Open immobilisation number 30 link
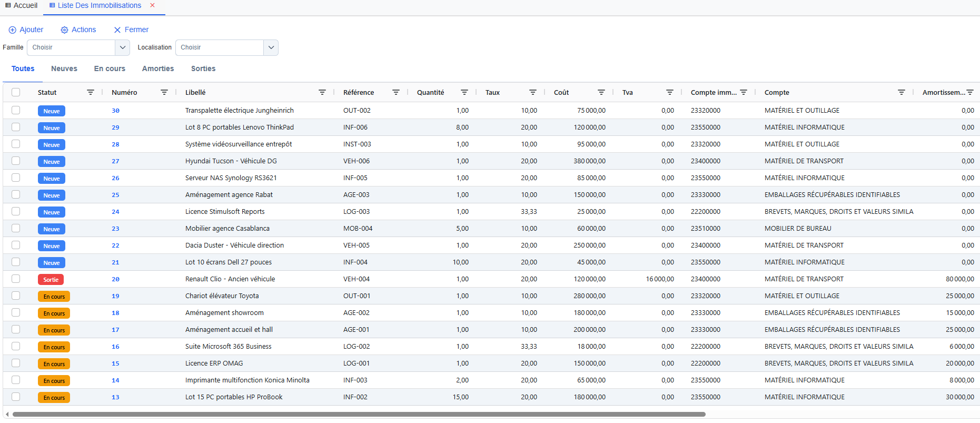980x423 pixels. coord(115,111)
